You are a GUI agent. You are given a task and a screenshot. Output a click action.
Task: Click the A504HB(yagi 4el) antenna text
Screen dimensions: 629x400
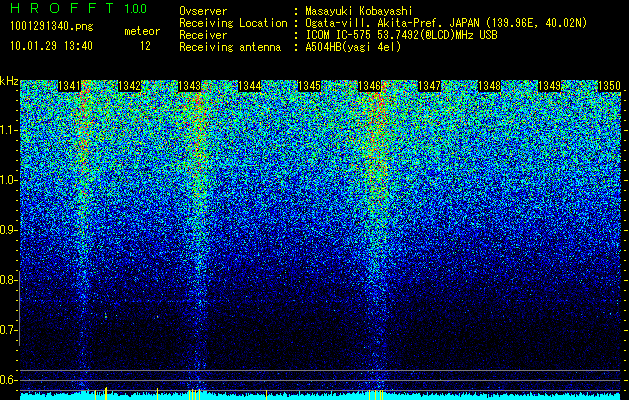tap(353, 47)
